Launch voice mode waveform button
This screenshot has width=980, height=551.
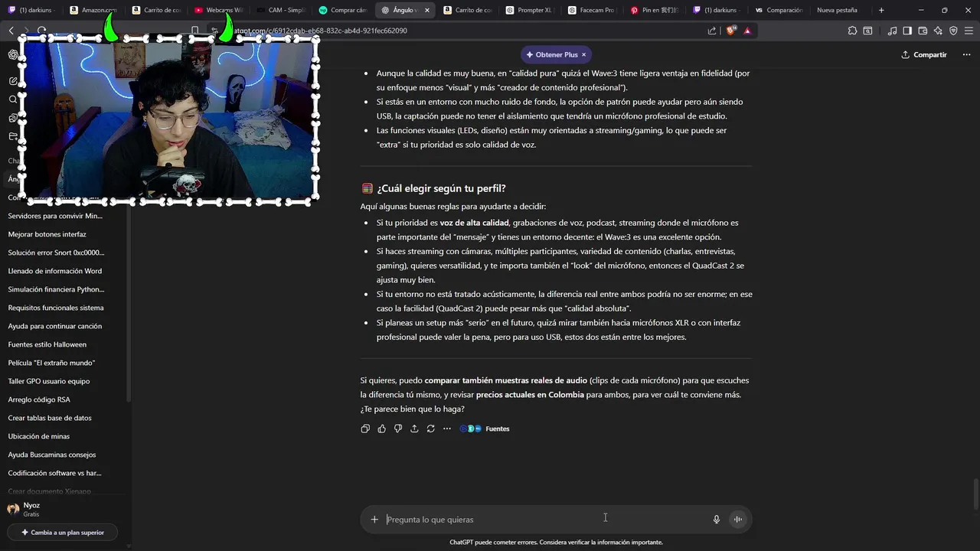click(x=738, y=520)
